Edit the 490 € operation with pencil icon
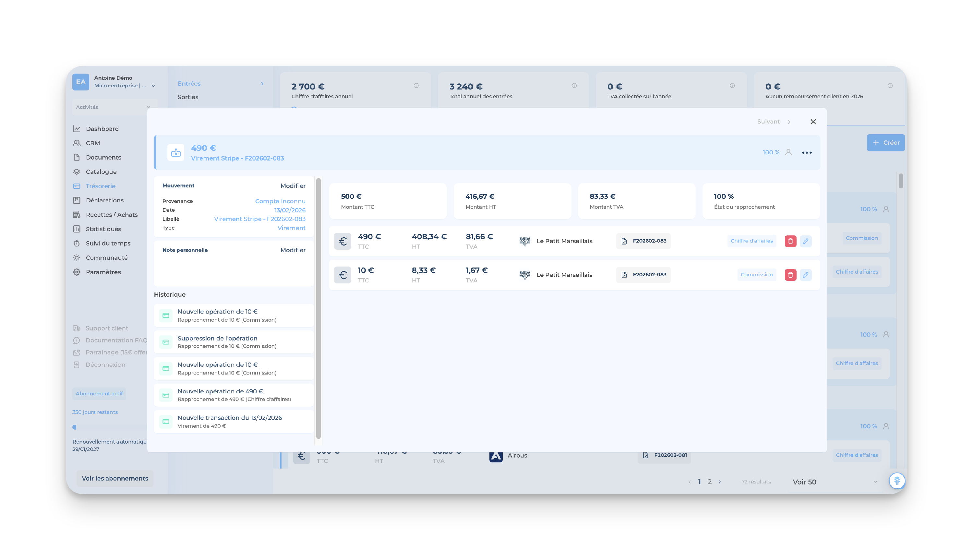The image size is (973, 560). click(805, 241)
